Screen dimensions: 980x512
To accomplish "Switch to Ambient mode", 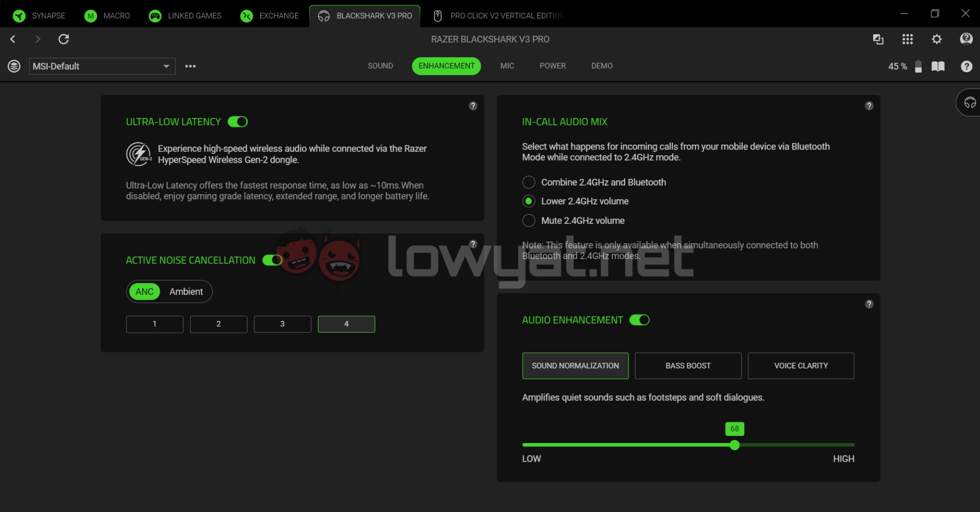I will [186, 292].
